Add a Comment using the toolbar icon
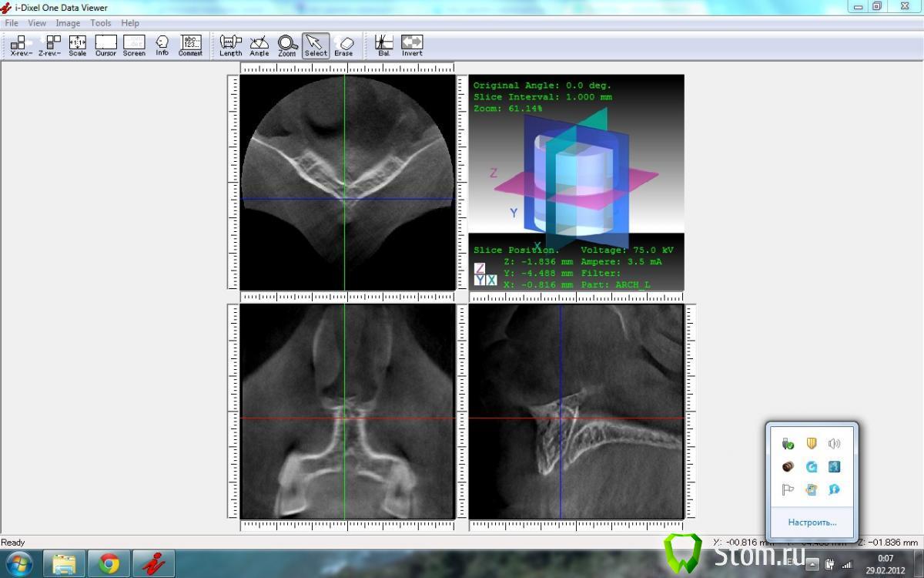 pos(190,45)
